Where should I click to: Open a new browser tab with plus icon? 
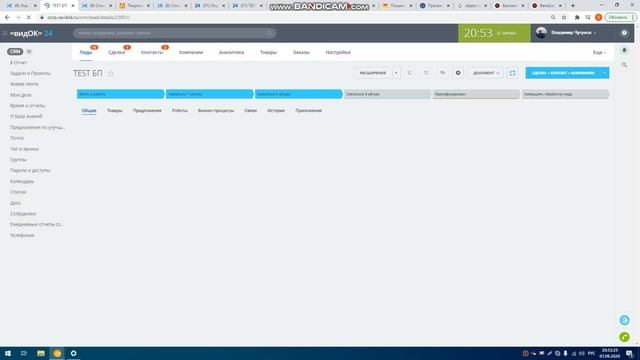click(573, 6)
